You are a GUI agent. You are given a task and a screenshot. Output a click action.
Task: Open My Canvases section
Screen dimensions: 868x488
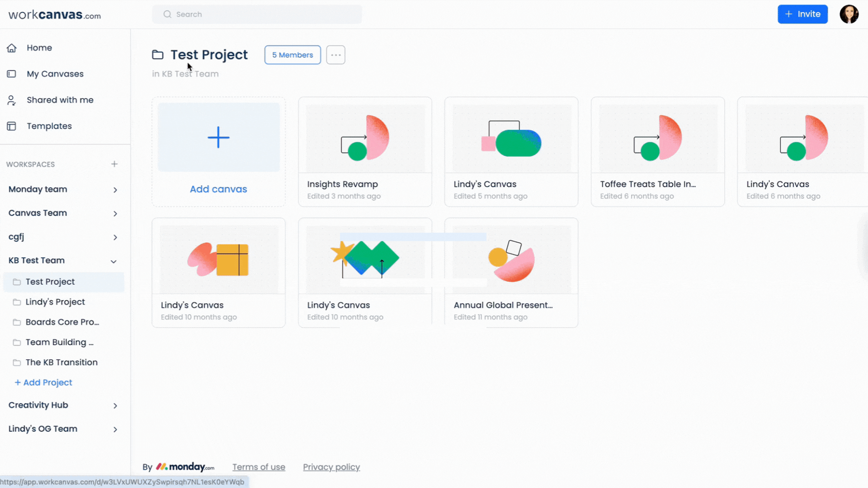pos(55,74)
